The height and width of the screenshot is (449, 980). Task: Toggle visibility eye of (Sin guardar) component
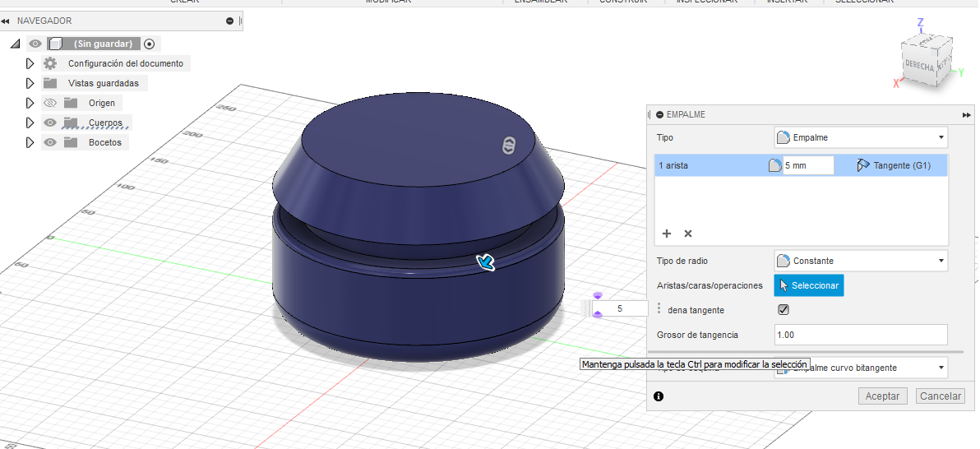35,44
